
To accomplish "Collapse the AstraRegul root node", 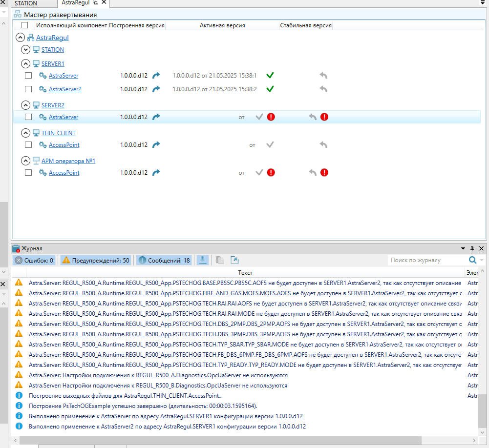I will click(20, 38).
